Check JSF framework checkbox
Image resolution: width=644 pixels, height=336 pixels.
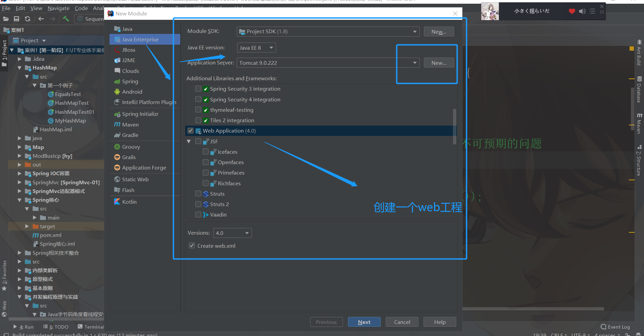point(198,141)
